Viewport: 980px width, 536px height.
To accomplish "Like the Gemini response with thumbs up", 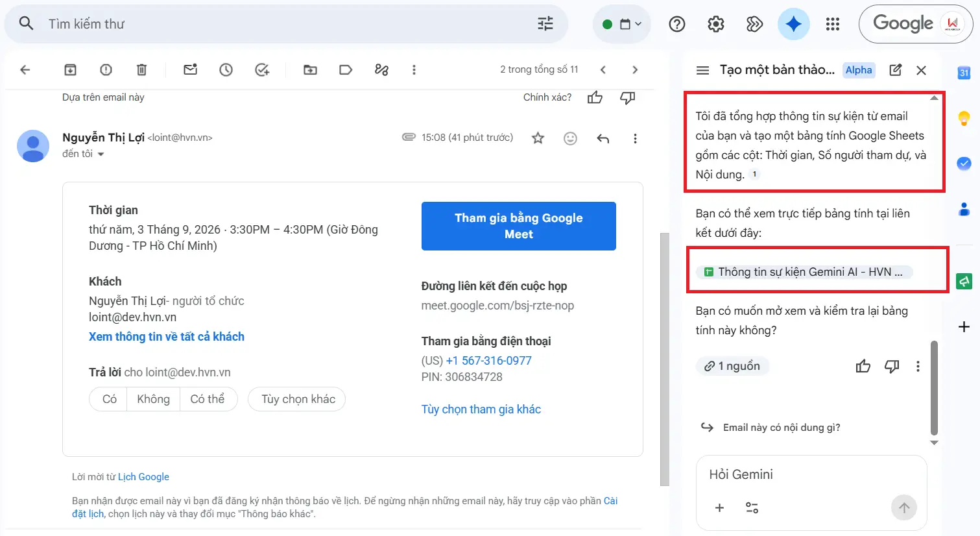I will (863, 367).
